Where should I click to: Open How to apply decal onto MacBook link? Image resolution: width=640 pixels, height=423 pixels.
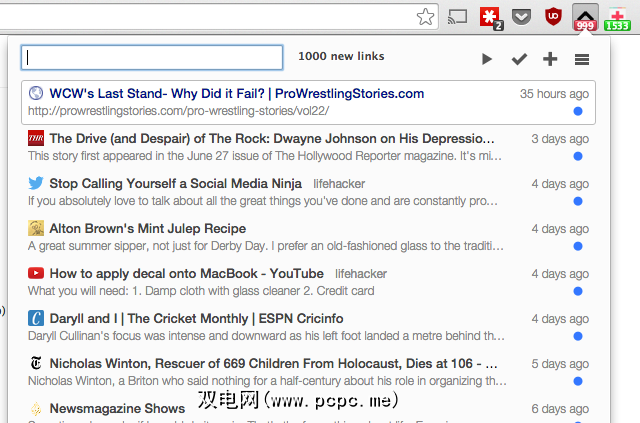pyautogui.click(x=187, y=274)
